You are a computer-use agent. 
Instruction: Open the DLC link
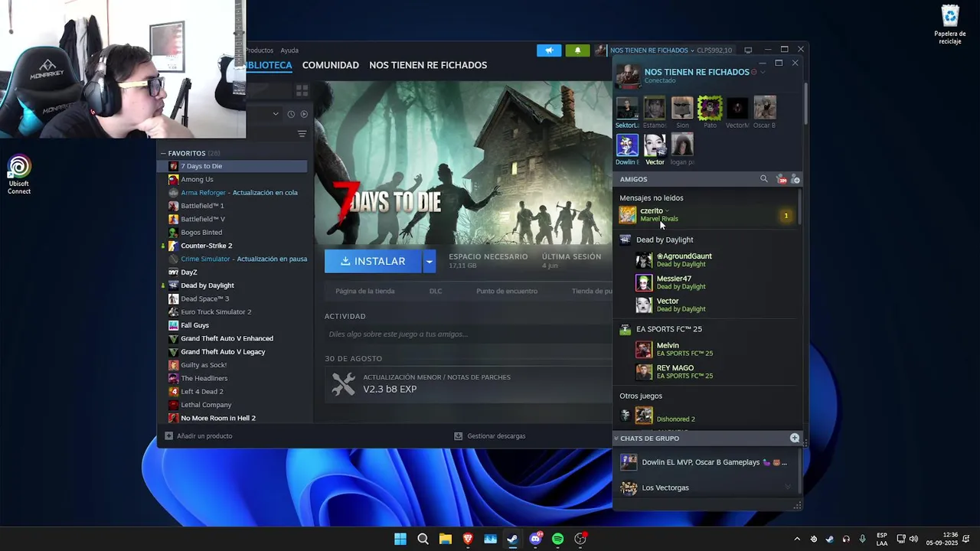(436, 291)
